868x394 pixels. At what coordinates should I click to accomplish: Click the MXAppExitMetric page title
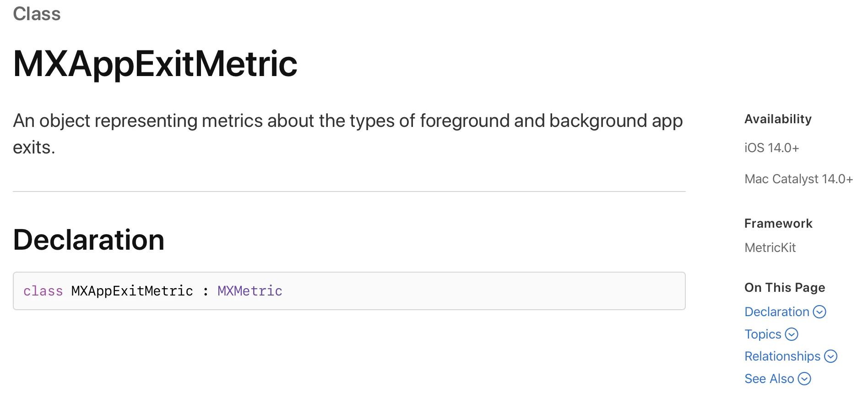click(x=155, y=64)
